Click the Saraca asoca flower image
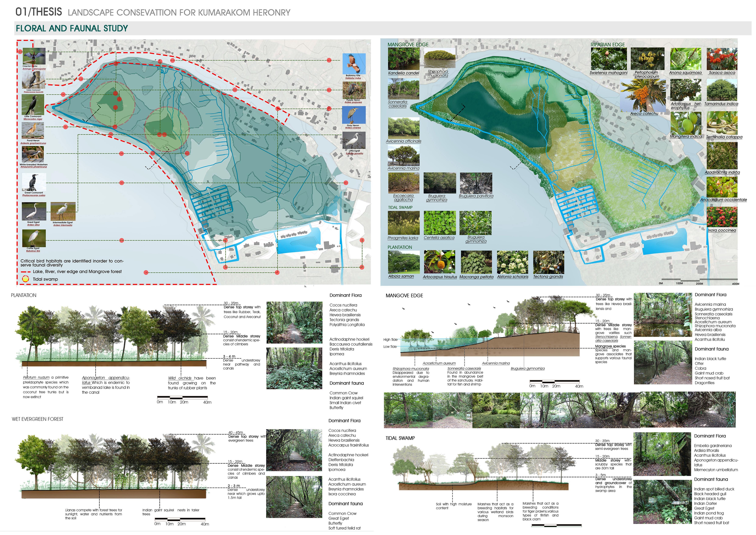The image size is (756, 535). tap(722, 59)
